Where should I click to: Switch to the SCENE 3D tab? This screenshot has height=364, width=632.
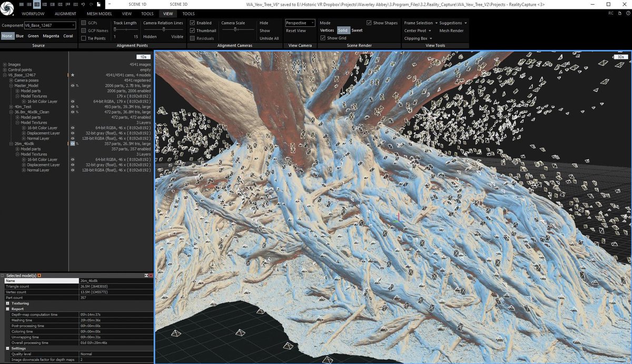(x=179, y=4)
